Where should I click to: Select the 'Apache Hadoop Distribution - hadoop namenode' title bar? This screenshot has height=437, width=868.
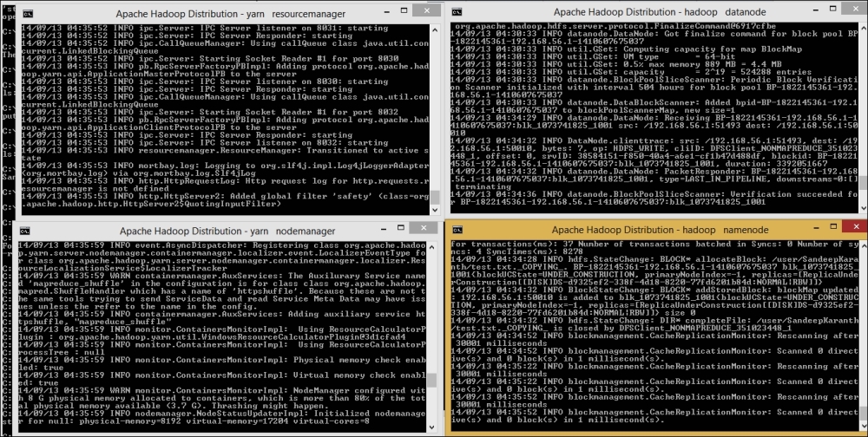[x=660, y=230]
